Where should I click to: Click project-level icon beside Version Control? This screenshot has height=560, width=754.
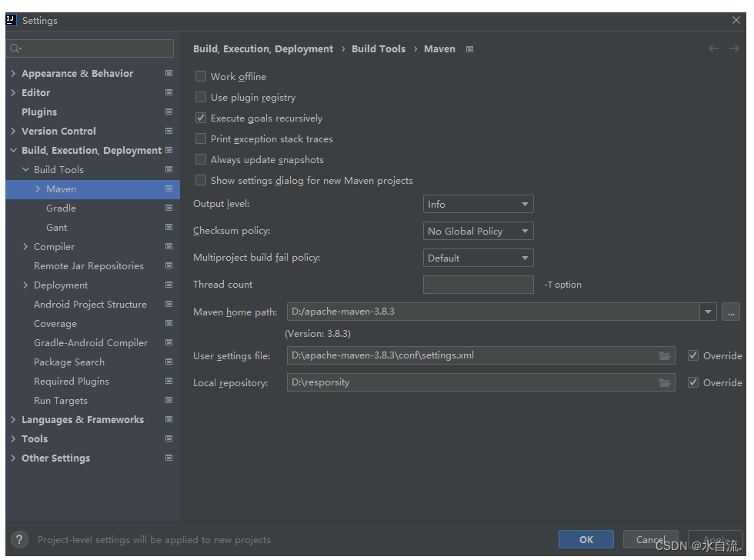point(168,131)
